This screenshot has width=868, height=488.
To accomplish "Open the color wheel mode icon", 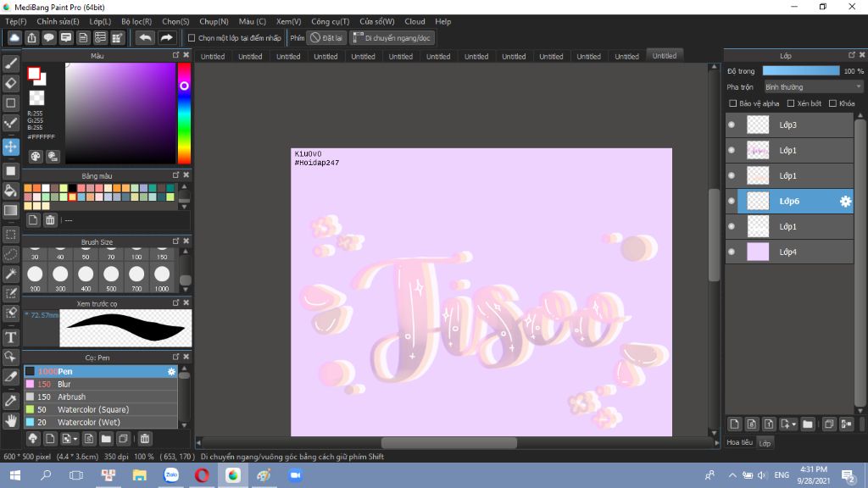I will [36, 157].
